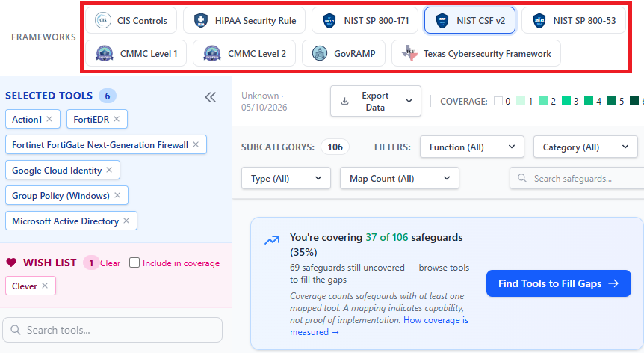Focus the Search tools field

click(113, 330)
